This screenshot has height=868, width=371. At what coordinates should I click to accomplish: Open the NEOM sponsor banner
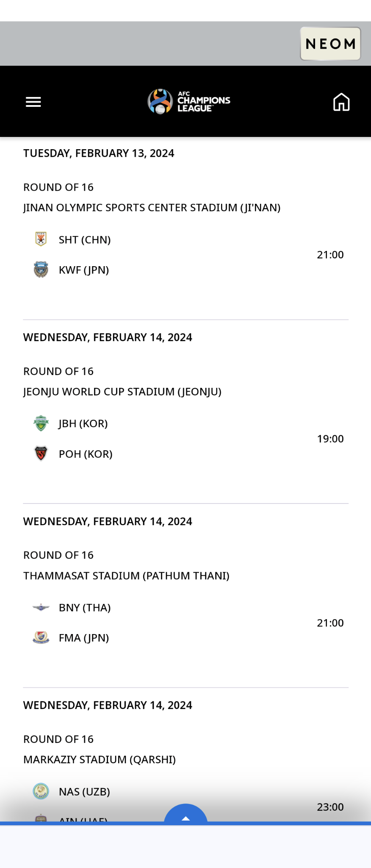pos(330,44)
